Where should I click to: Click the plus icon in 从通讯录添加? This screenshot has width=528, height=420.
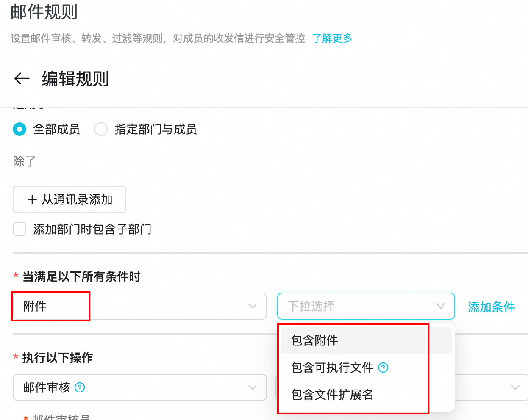coord(32,199)
